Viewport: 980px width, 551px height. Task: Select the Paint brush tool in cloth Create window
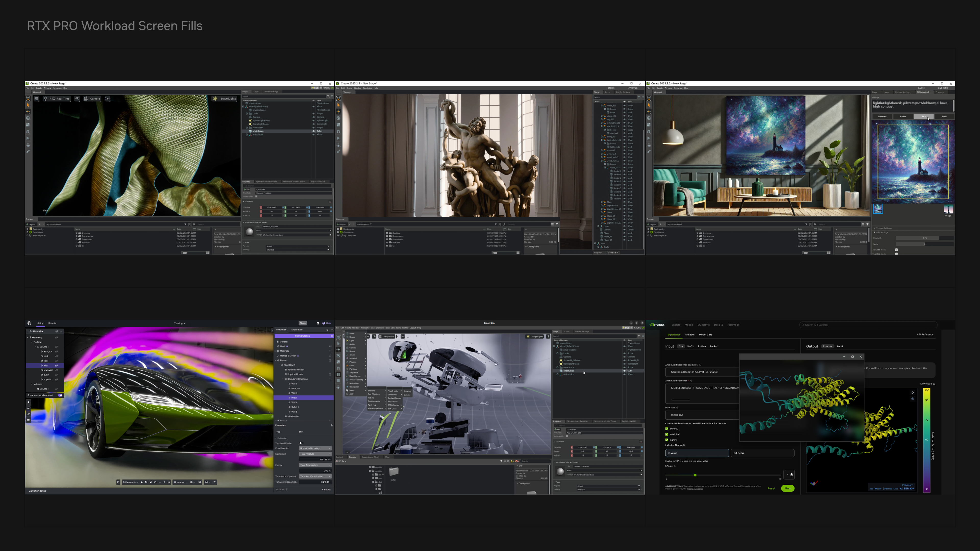(28, 151)
